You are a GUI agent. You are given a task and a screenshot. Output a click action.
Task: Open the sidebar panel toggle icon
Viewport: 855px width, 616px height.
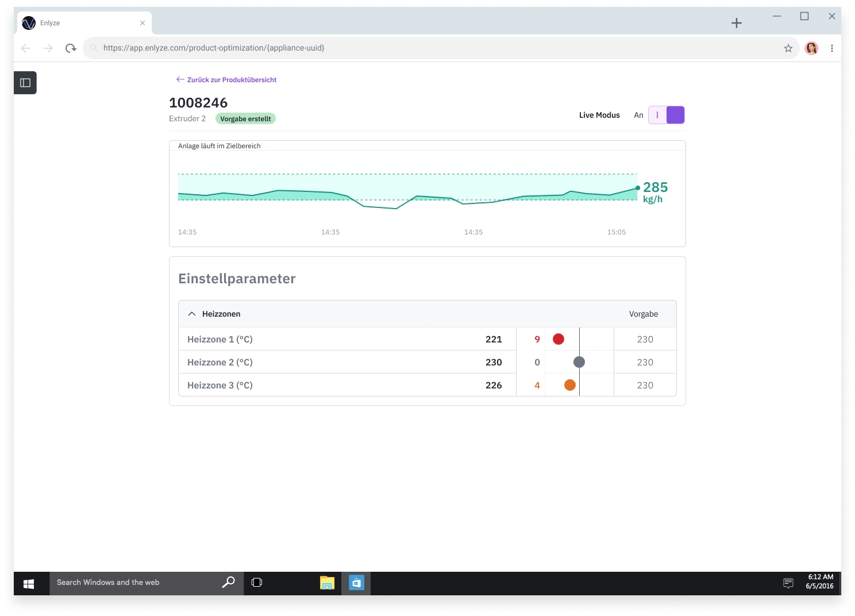pyautogui.click(x=25, y=83)
